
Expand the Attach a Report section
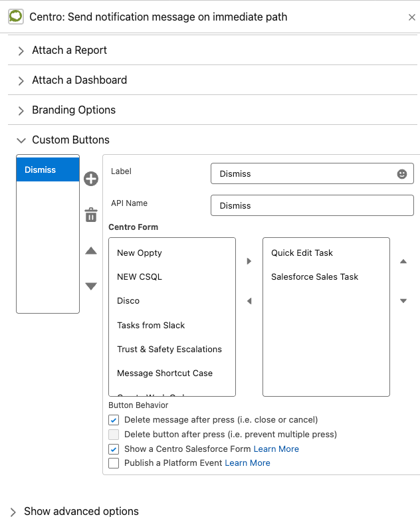(69, 51)
